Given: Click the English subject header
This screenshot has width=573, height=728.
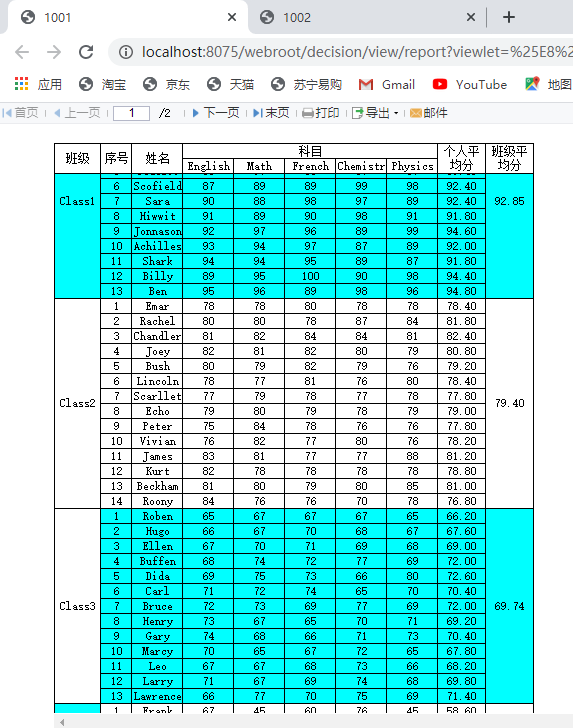Looking at the screenshot, I should pyautogui.click(x=208, y=166).
